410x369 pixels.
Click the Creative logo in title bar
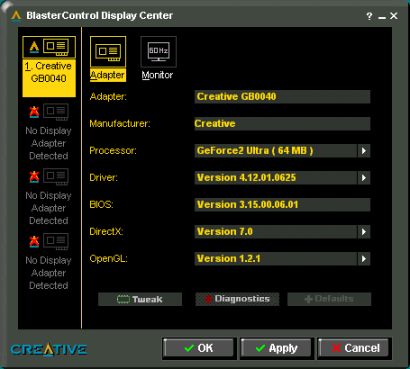click(16, 15)
